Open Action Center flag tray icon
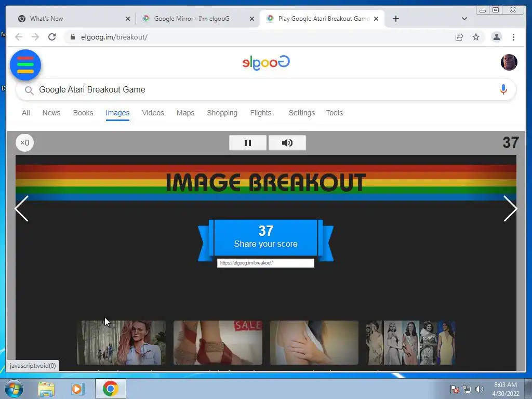 [455, 389]
